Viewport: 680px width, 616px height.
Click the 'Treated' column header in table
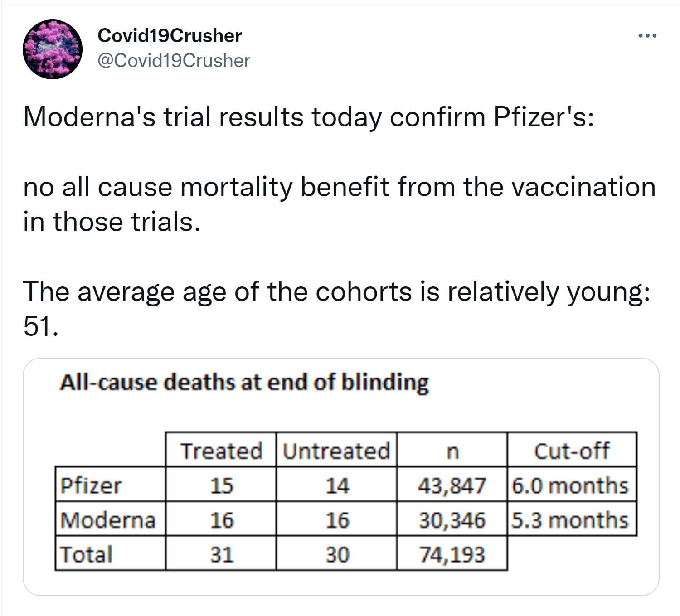tap(221, 451)
